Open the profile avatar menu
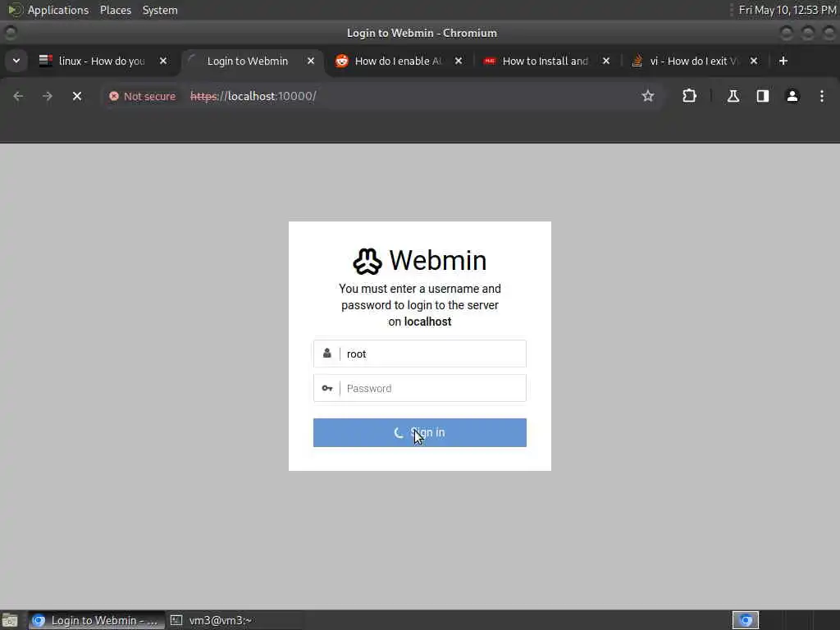 [x=792, y=96]
